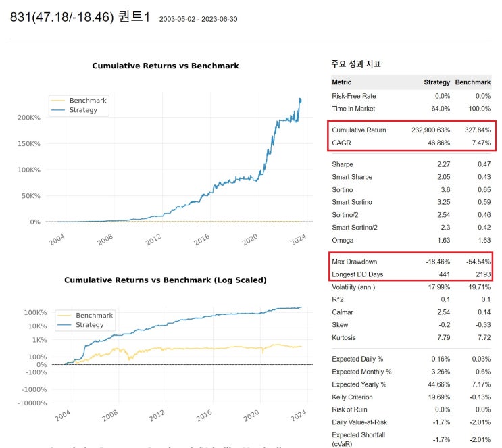Image resolution: width=502 pixels, height=448 pixels.
Task: Click the "Cumulative Returns vs Benchmark (Log Scaled)" title
Action: click(x=166, y=280)
